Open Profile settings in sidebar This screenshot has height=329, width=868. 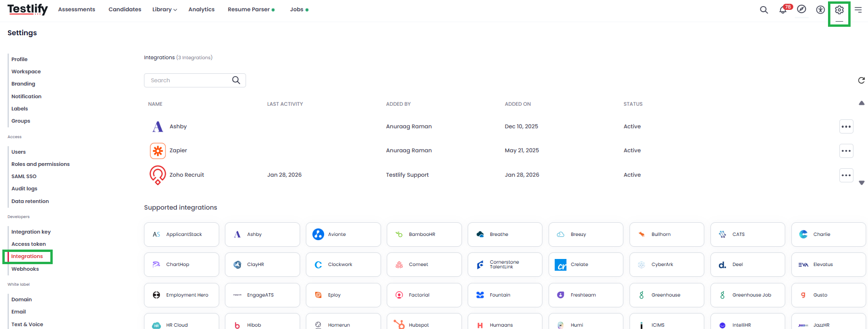[19, 59]
